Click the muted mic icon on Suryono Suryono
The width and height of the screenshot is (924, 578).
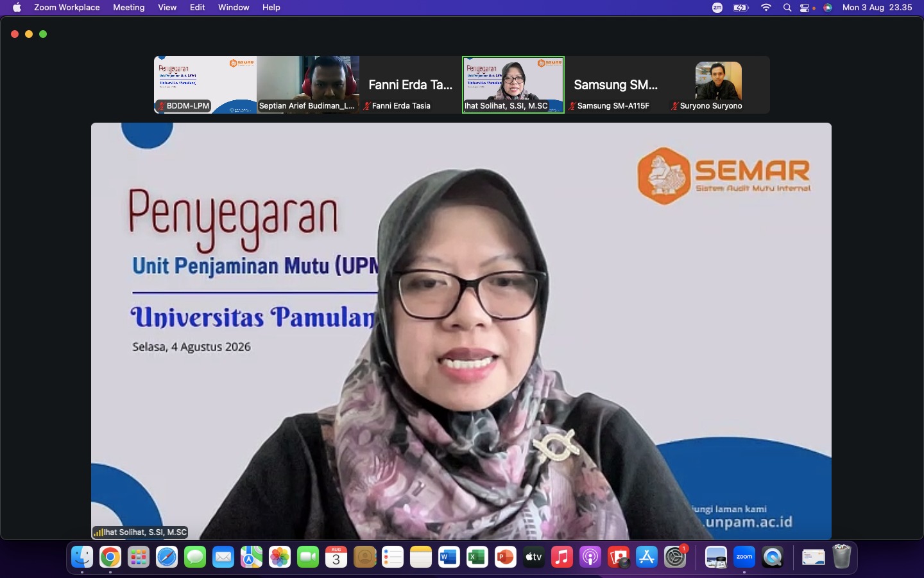pos(674,106)
